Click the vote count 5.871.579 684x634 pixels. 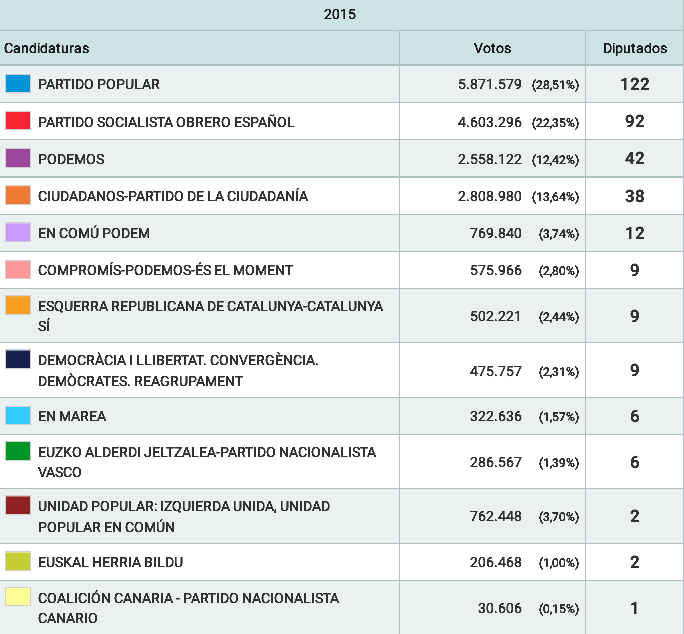click(x=489, y=84)
